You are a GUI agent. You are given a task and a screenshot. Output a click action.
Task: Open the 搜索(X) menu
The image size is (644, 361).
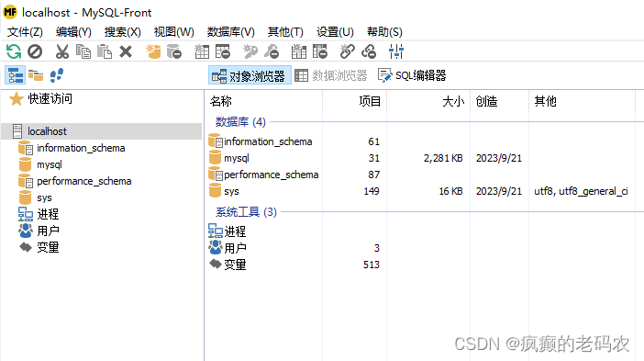point(122,32)
